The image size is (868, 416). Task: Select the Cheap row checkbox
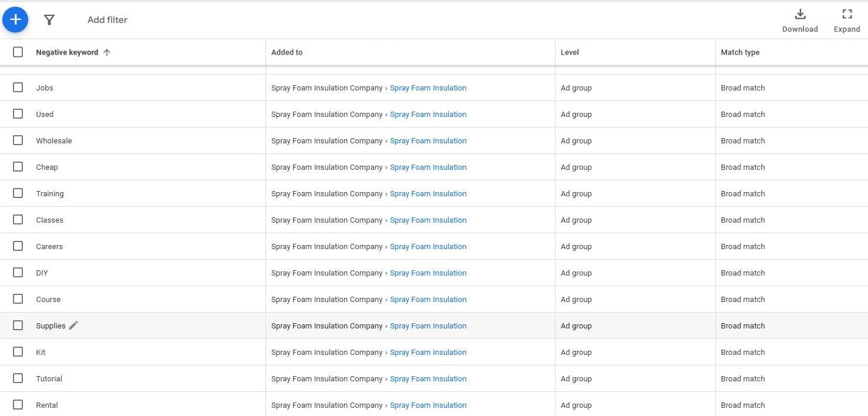click(x=18, y=166)
